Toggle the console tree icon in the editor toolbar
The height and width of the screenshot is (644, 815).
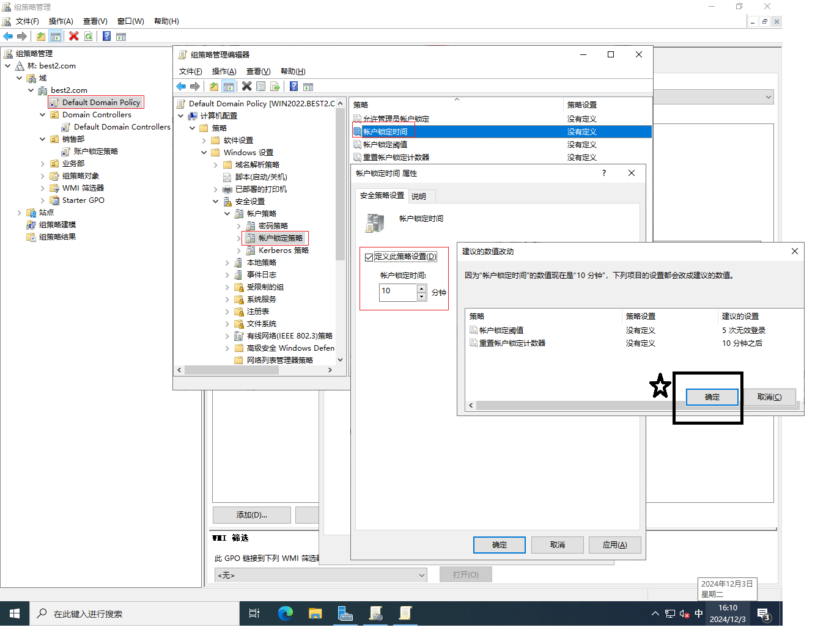pyautogui.click(x=229, y=86)
